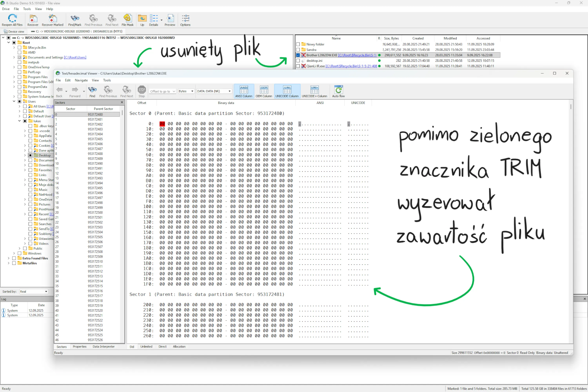This screenshot has height=392, width=588.
Task: Click Reopen All Files toolbar icon
Action: (x=12, y=20)
